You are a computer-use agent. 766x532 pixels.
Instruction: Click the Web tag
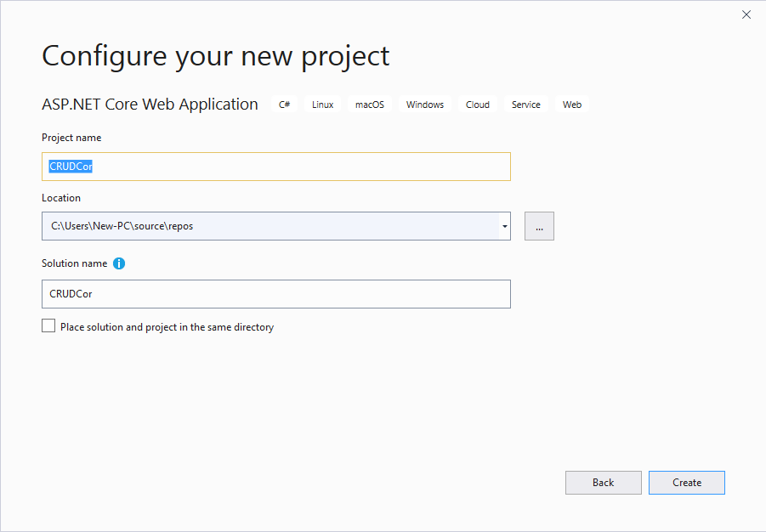pos(572,105)
